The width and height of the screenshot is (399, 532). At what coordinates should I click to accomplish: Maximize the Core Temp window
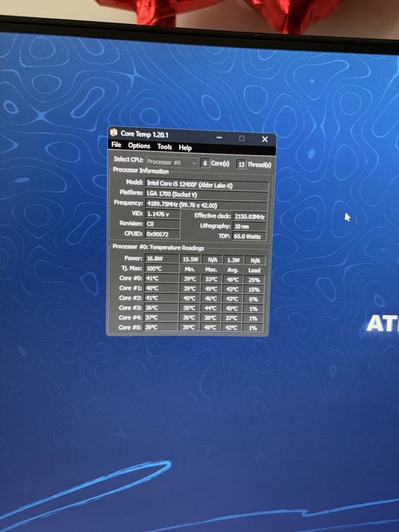pyautogui.click(x=242, y=138)
